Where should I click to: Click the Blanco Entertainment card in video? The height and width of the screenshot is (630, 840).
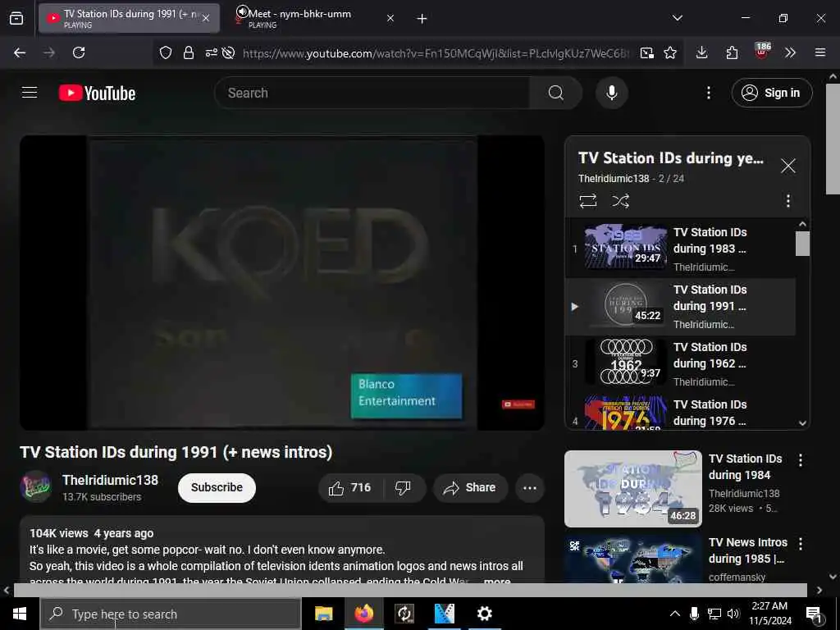(x=406, y=395)
